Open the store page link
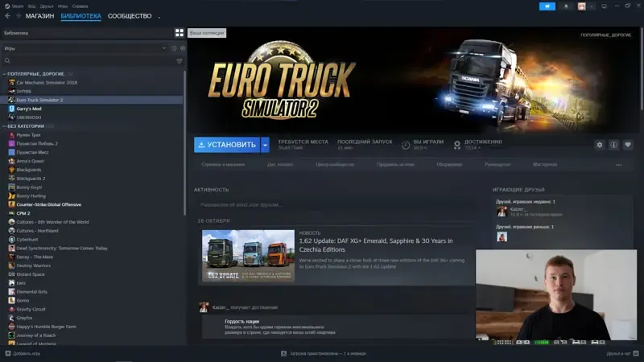Image resolution: width=644 pixels, height=362 pixels. coord(223,165)
